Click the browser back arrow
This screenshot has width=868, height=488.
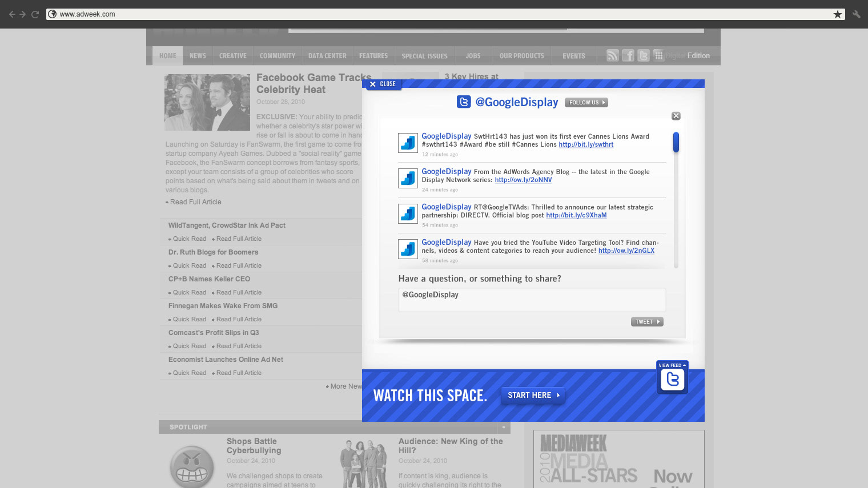tap(12, 14)
